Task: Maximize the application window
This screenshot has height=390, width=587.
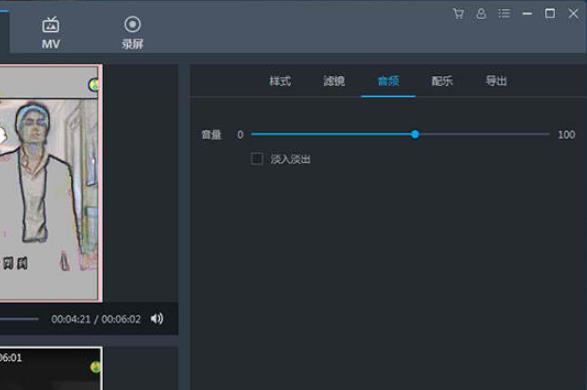Action: point(550,13)
